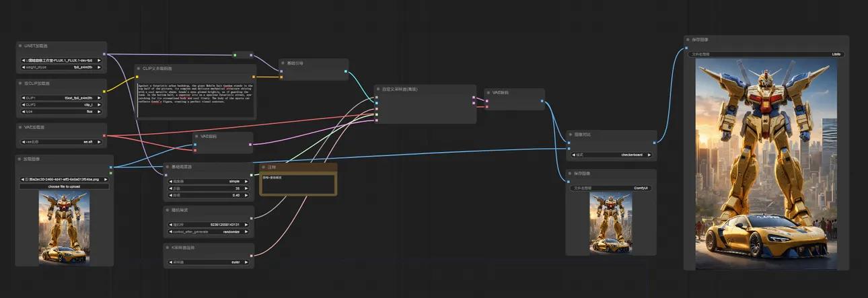Open the control_after_generate randomize combo

(x=209, y=231)
